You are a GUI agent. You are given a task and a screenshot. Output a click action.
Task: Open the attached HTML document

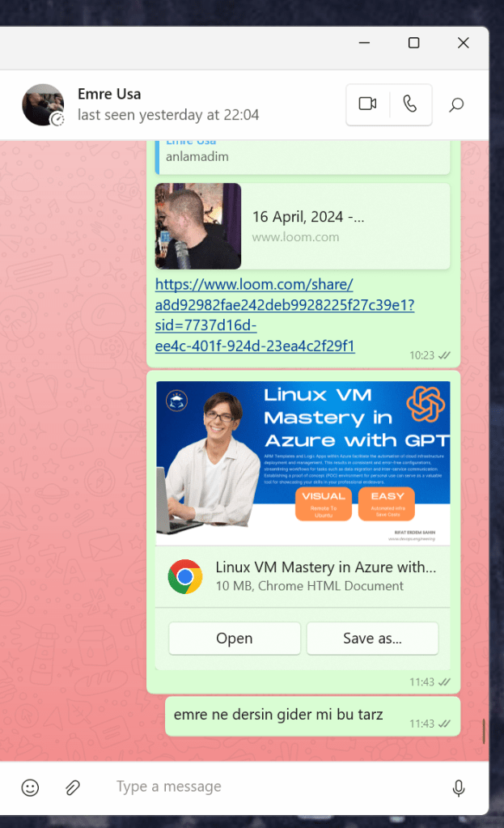pos(235,639)
